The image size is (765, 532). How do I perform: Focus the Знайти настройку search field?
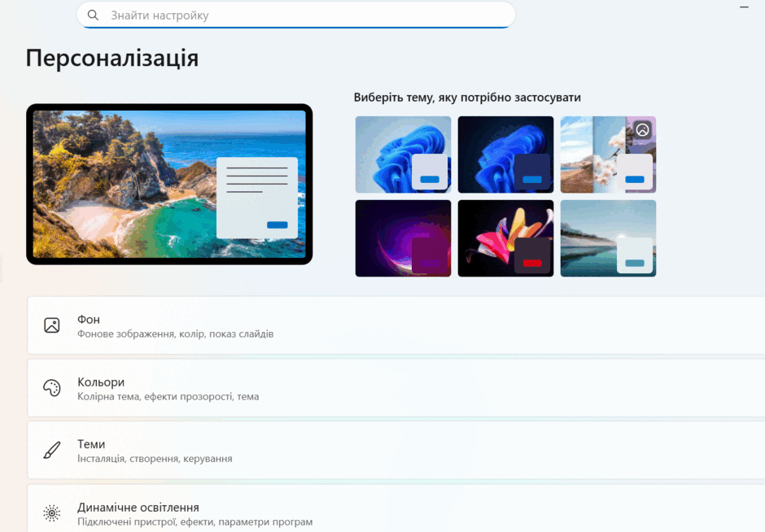click(x=296, y=15)
